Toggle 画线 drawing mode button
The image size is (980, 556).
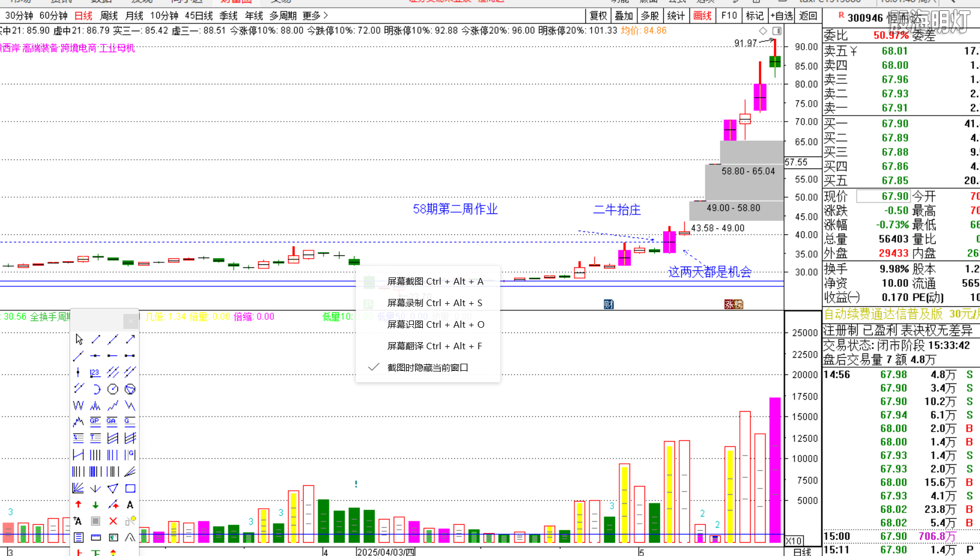pos(702,16)
